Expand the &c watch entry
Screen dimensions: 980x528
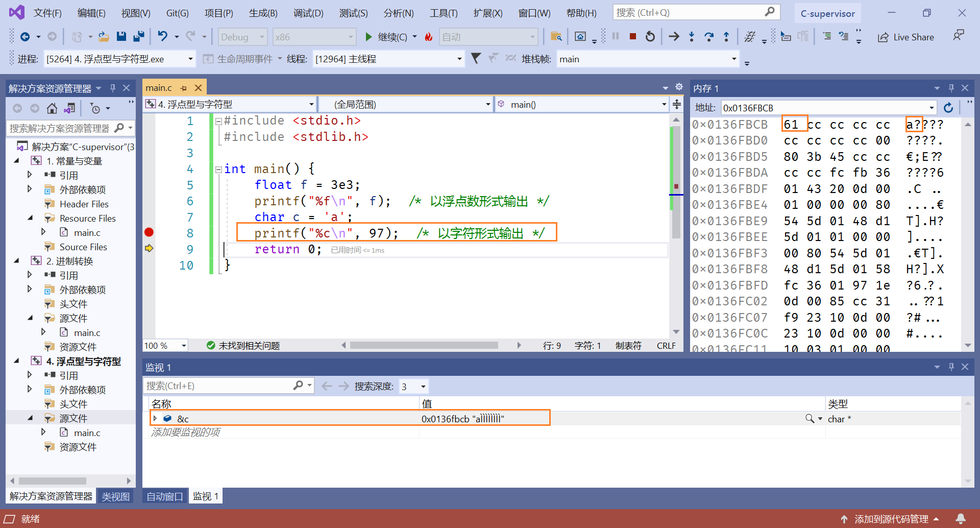[155, 418]
